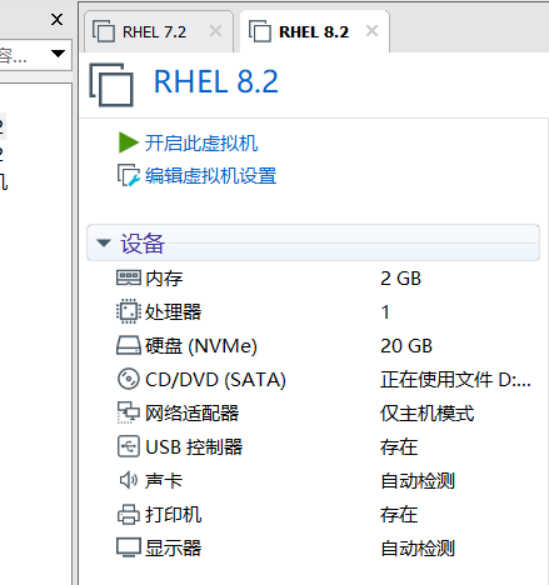Click the VM icon on RHEL 8.2 tab

[x=260, y=31]
